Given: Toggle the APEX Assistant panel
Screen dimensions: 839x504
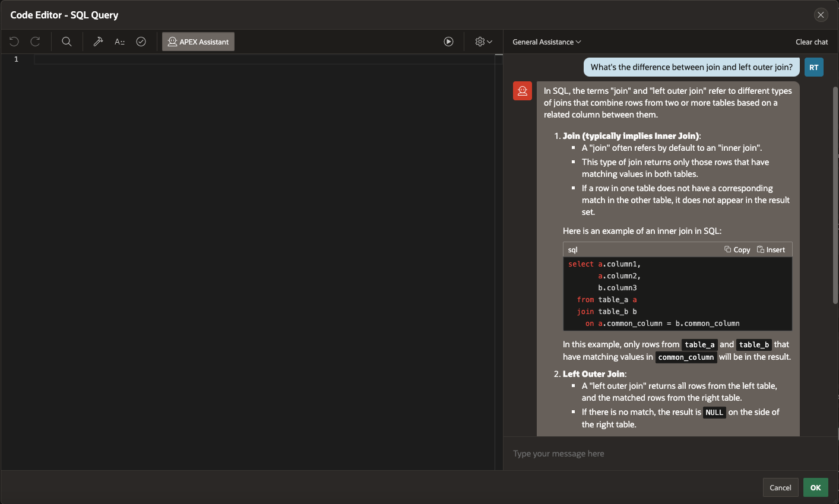Looking at the screenshot, I should [x=198, y=42].
